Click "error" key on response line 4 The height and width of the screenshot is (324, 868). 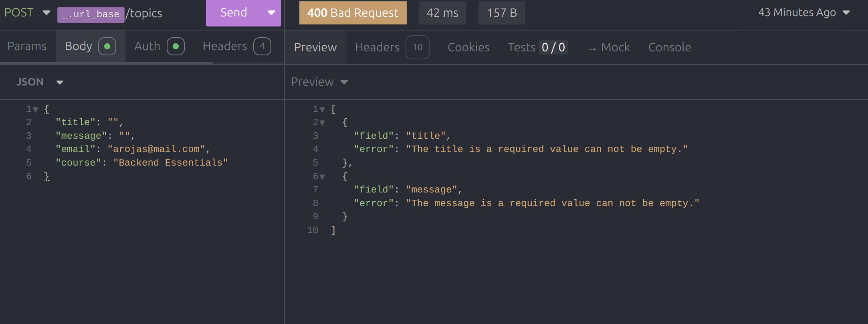coord(373,149)
